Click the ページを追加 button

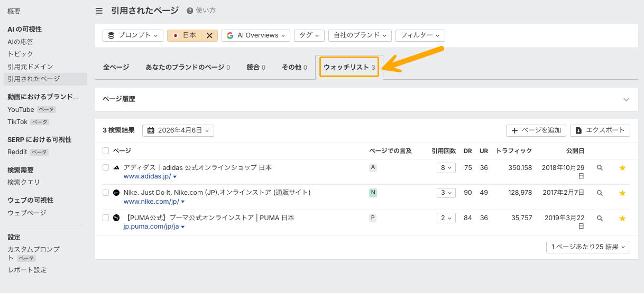[536, 130]
